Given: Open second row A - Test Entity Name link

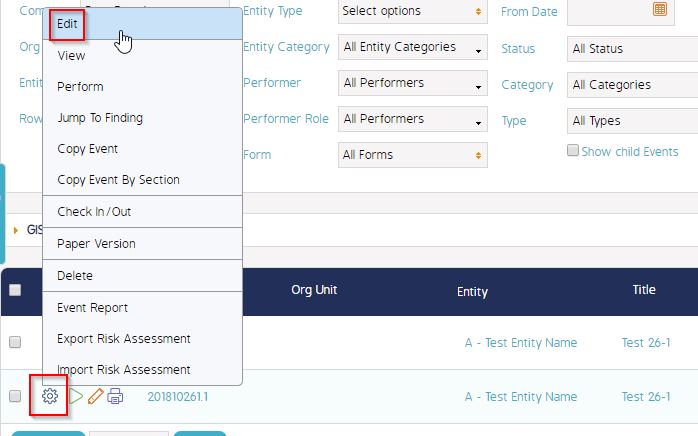Looking at the screenshot, I should (x=521, y=397).
